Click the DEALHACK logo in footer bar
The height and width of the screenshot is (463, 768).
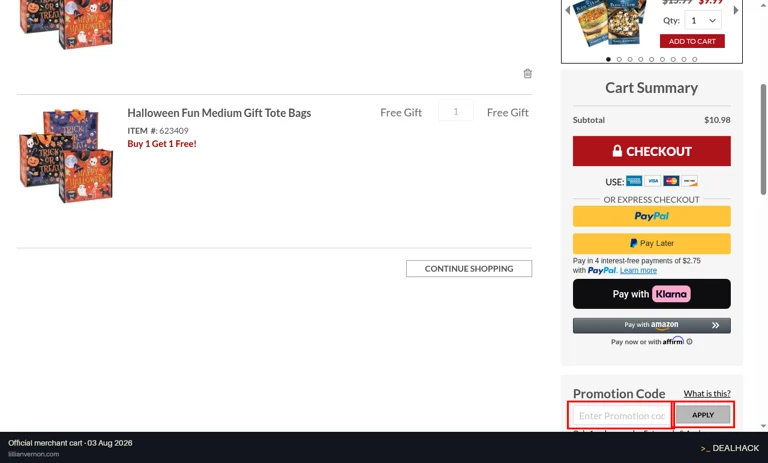(729, 448)
